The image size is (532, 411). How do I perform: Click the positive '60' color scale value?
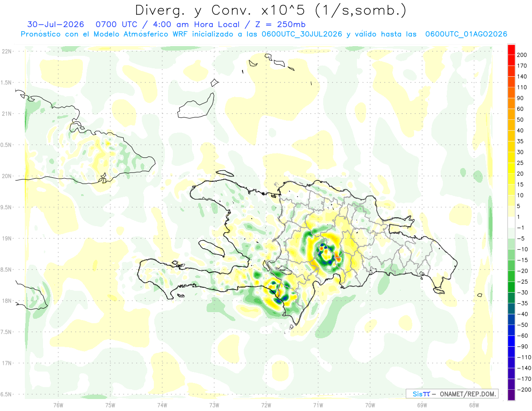coord(520,109)
